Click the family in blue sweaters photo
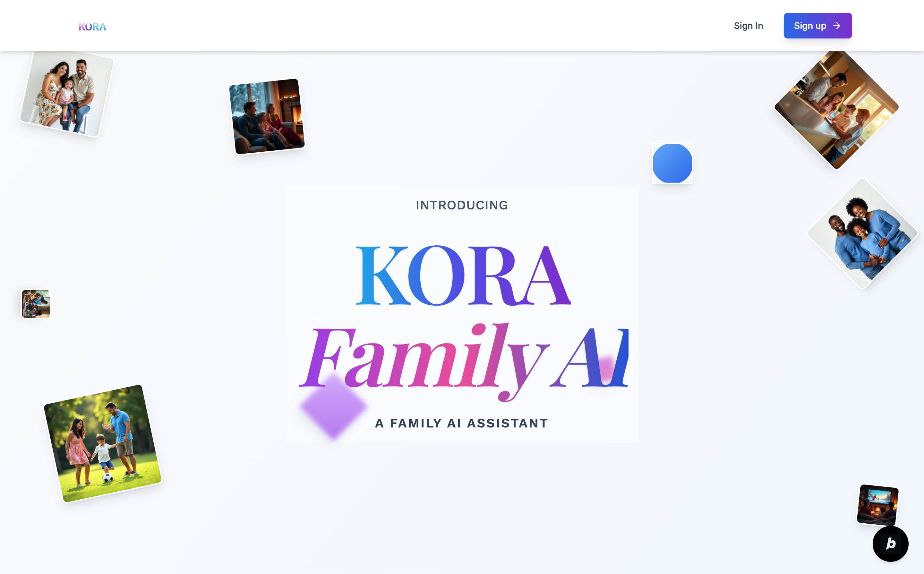Viewport: 924px width, 574px height. click(x=862, y=234)
